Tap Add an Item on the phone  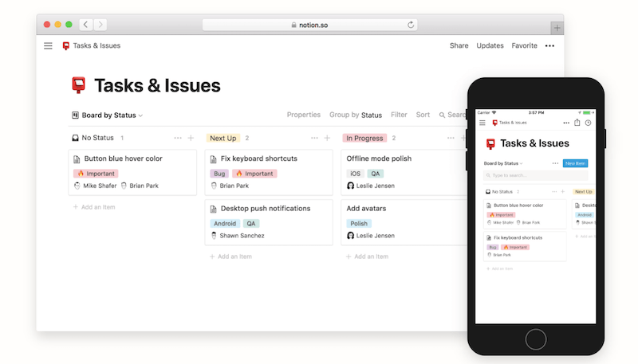click(500, 269)
